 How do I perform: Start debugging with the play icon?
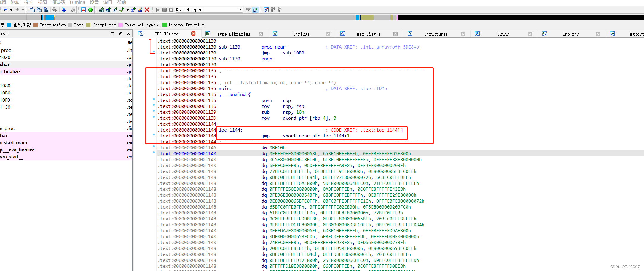157,10
